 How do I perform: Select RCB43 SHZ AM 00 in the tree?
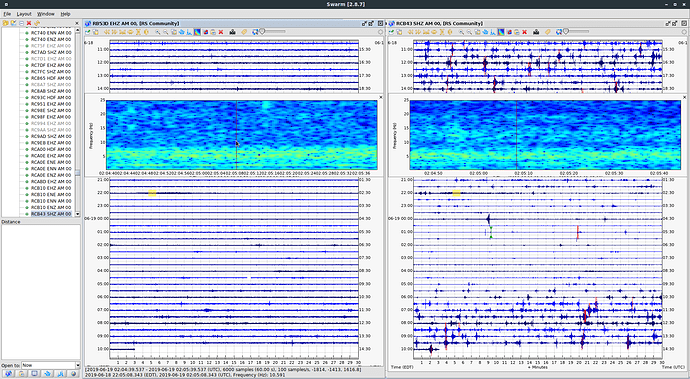(x=51, y=214)
